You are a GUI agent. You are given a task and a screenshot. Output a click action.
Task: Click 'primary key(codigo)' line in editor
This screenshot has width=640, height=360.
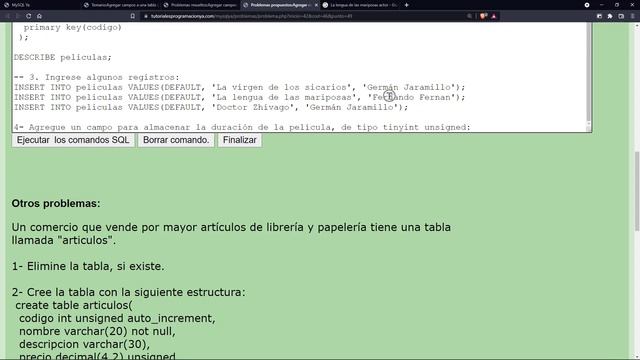click(73, 27)
